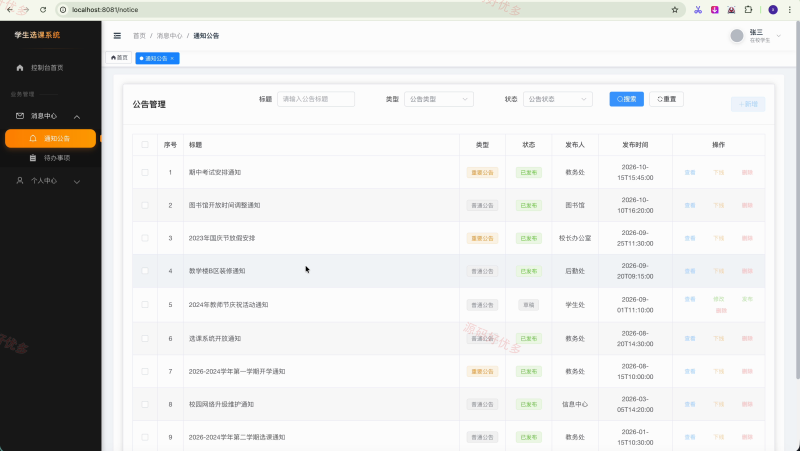
Task: Click 查看 for 教学楼B区装修通知
Action: 690,271
